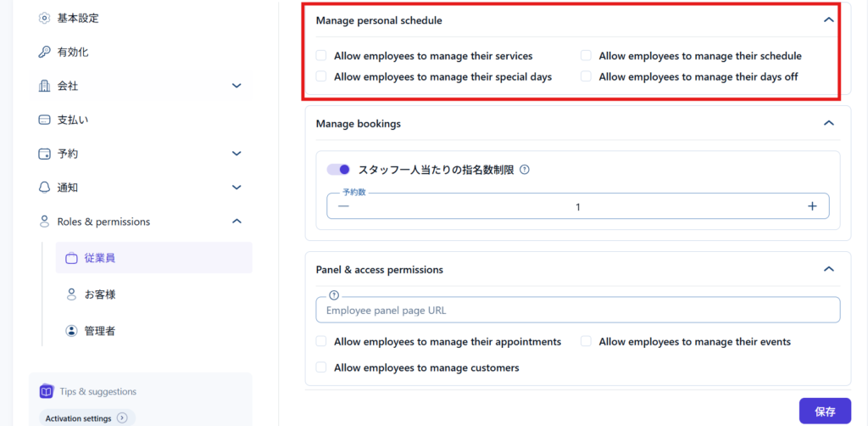
Task: Click the info icon next to スタッフ一人当たりの指名数制限
Action: (524, 170)
